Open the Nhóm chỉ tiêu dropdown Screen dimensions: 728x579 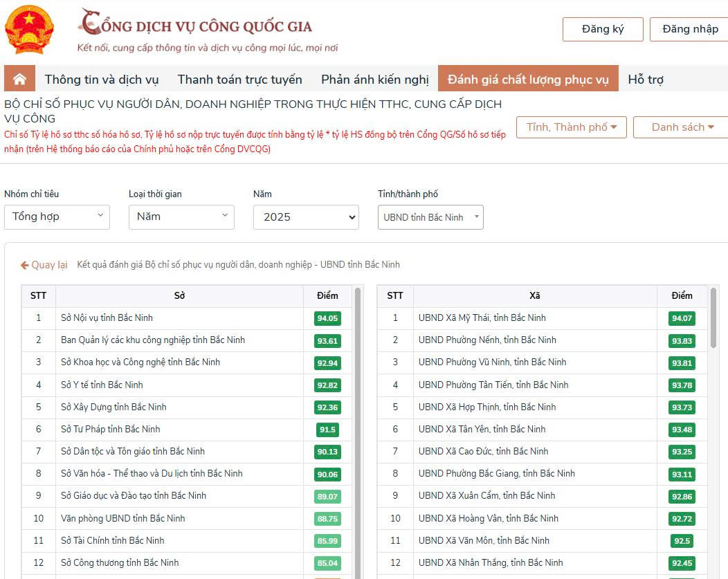57,217
